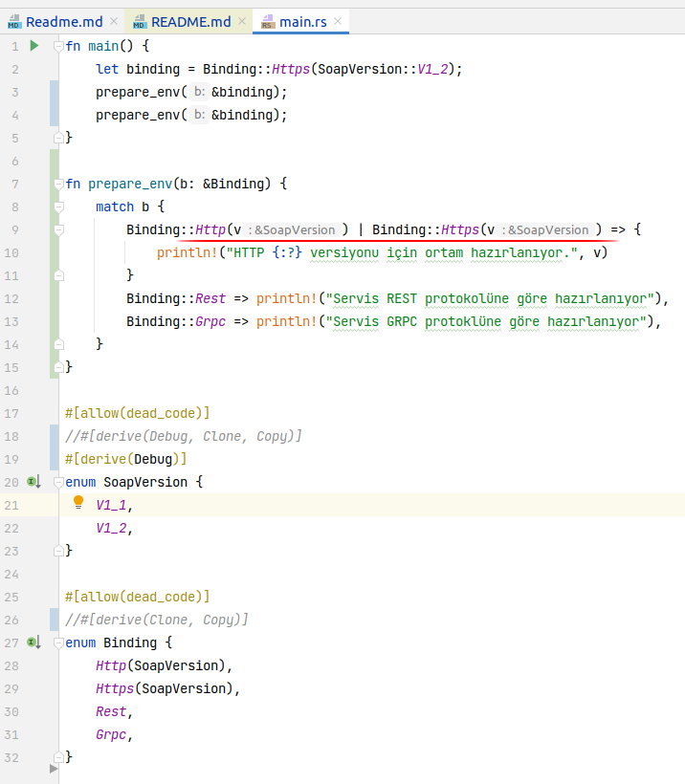Viewport: 685px width, 784px height.
Task: Click the yellow lightbulb on the V1_1 line
Action: tap(79, 504)
